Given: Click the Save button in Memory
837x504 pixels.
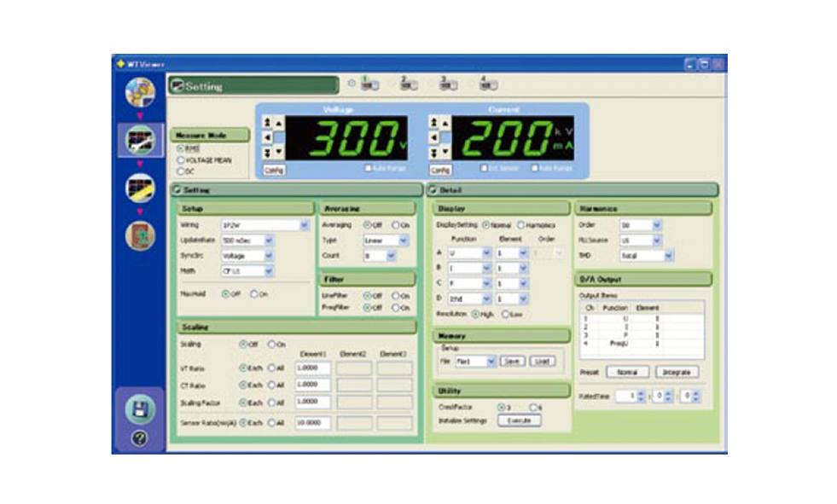Looking at the screenshot, I should pyautogui.click(x=512, y=362).
